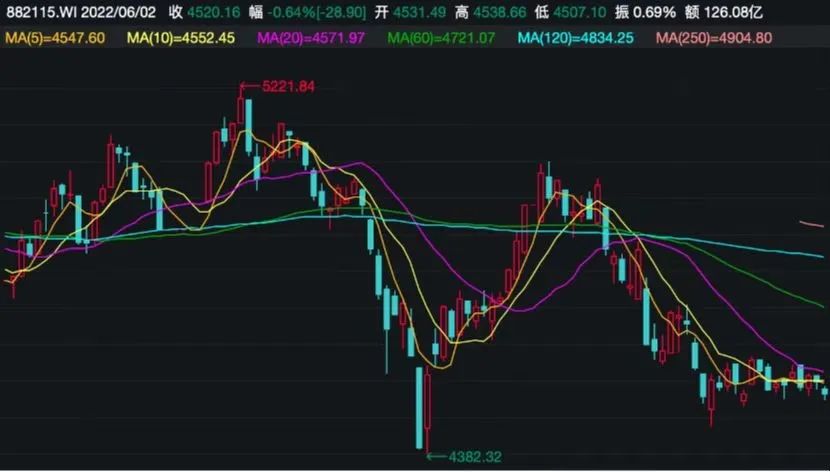Select the MA(10)=4552.45 indicator label
Image resolution: width=830 pixels, height=472 pixels.
point(181,38)
